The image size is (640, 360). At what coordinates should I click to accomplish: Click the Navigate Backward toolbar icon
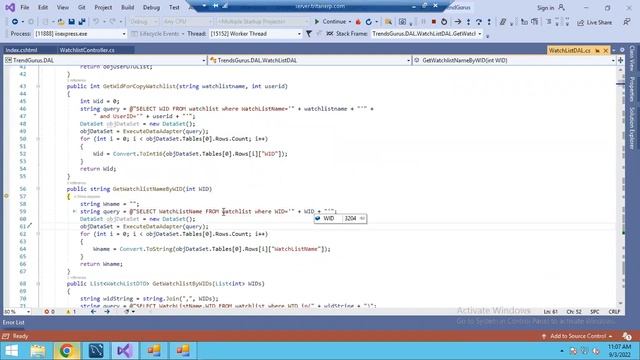(15, 22)
